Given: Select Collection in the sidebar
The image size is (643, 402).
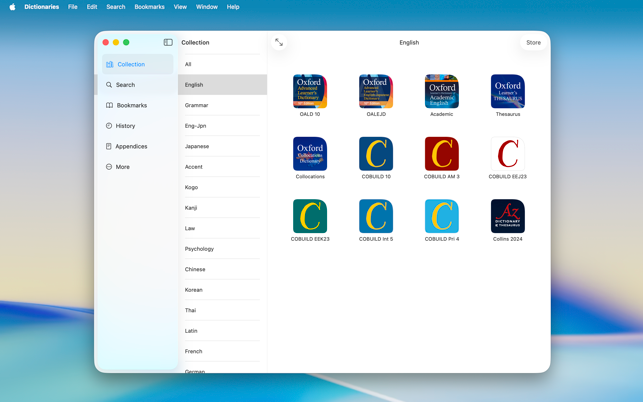Looking at the screenshot, I should pos(137,64).
